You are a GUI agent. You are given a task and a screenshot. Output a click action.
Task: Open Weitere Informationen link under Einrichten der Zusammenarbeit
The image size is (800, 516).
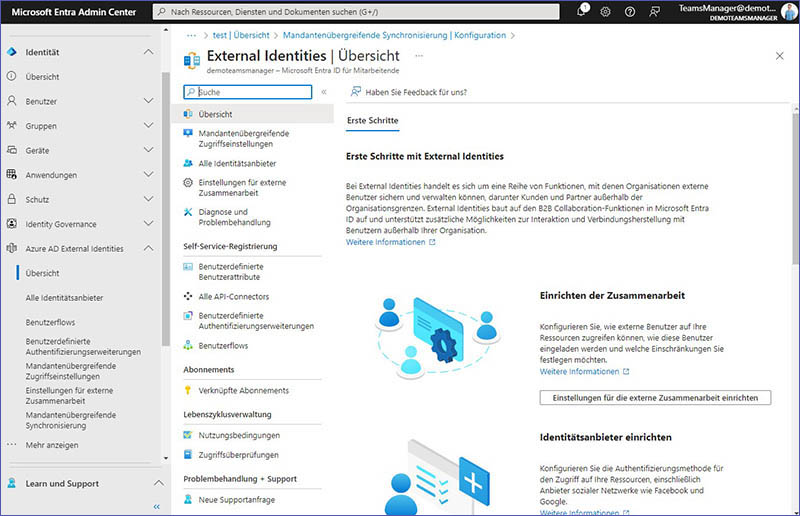[585, 372]
